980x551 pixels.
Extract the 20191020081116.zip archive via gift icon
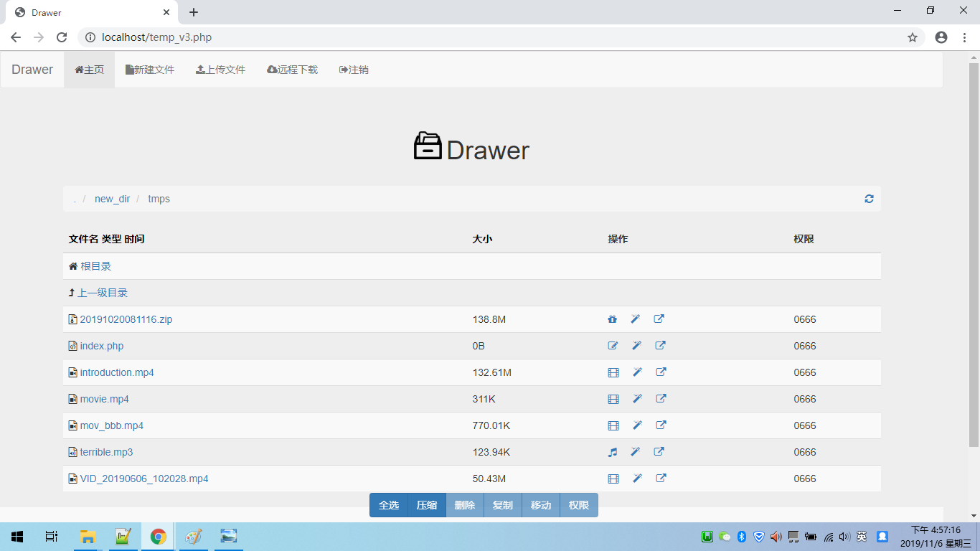613,319
